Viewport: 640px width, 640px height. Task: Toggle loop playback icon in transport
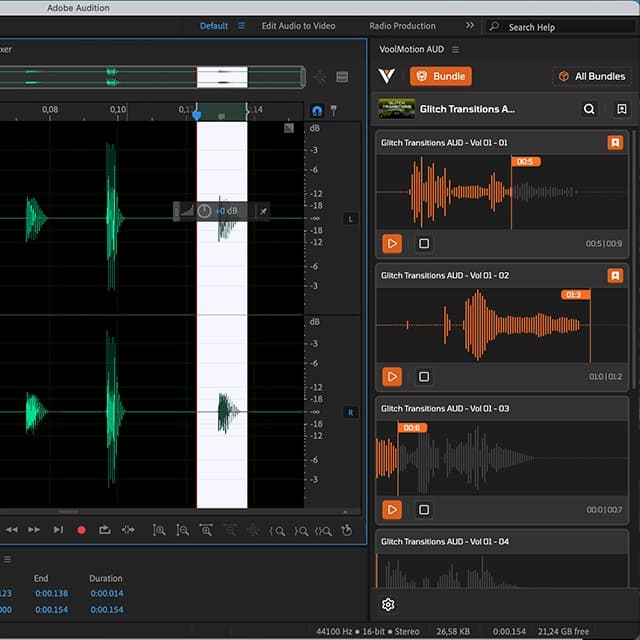pos(105,530)
